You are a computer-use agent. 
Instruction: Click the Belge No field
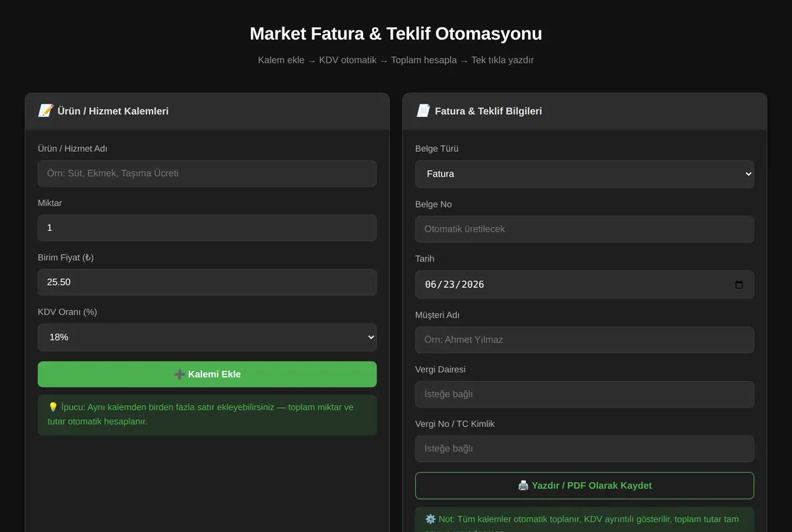[x=585, y=229]
